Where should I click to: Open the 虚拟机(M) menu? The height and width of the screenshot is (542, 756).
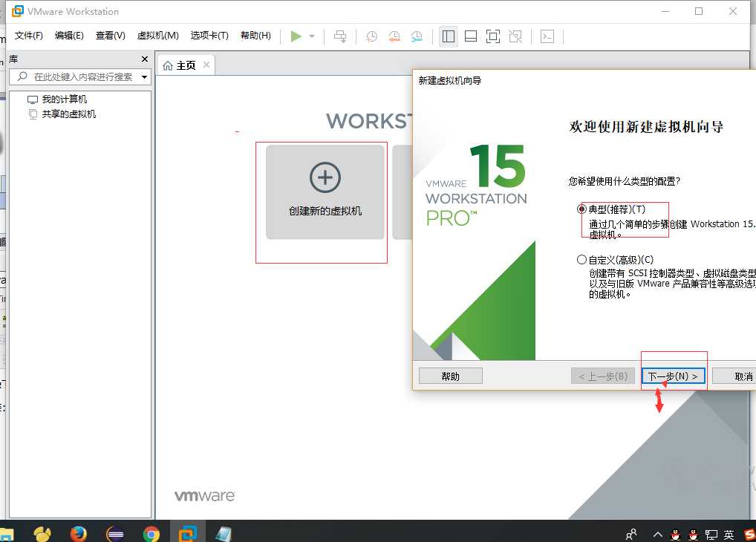pos(157,36)
